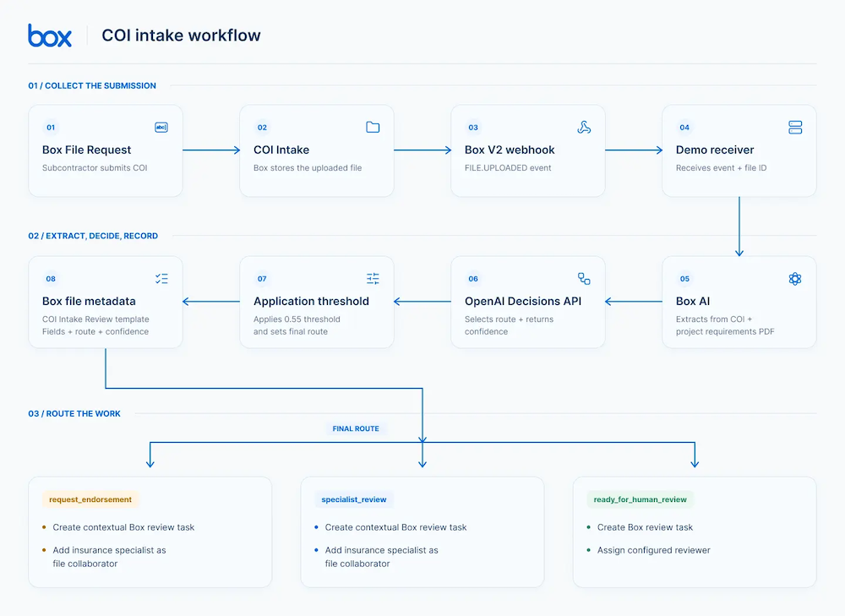Click the "Receives event + file ID" description
845x616 pixels.
[x=722, y=167]
